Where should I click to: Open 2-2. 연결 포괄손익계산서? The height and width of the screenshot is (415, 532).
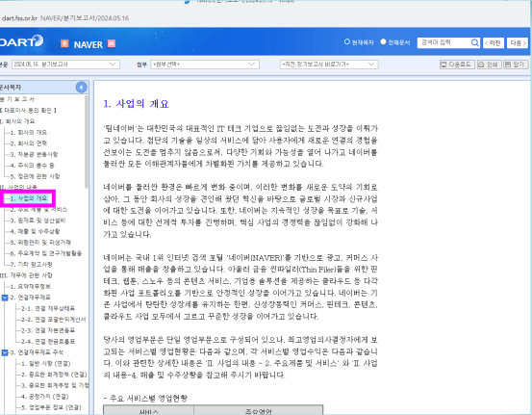[53, 320]
